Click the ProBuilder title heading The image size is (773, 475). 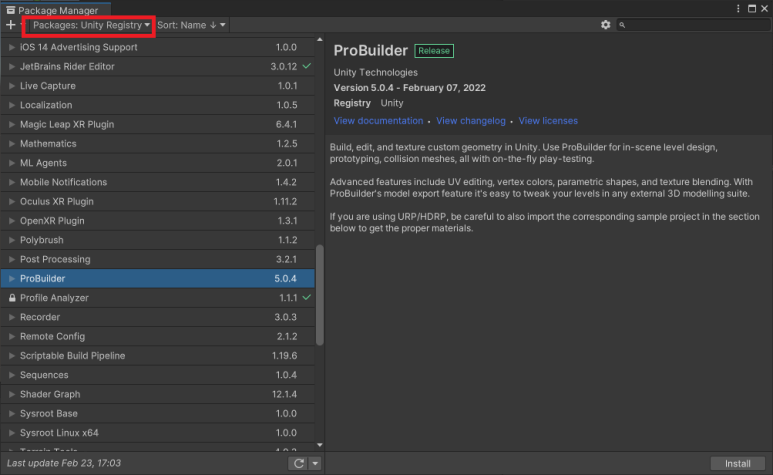pos(371,50)
